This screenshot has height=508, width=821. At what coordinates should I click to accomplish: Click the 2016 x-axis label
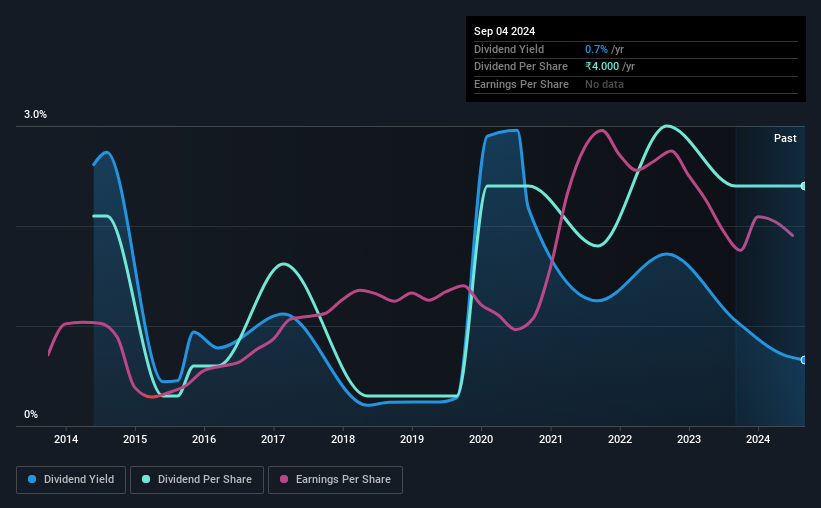[x=204, y=439]
